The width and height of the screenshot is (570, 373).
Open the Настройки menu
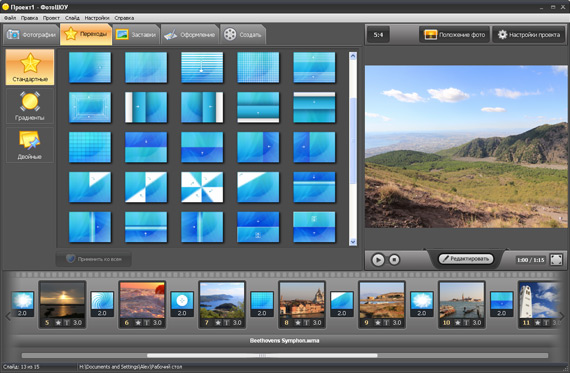tap(97, 18)
